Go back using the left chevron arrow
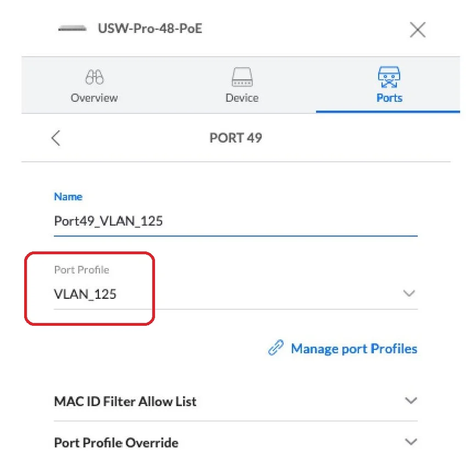The height and width of the screenshot is (476, 470). (x=56, y=138)
